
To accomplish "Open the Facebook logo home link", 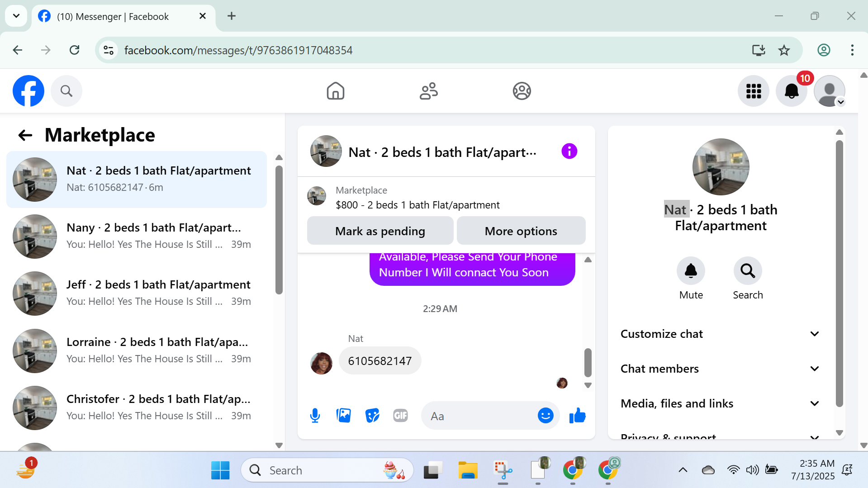I will click(x=28, y=91).
